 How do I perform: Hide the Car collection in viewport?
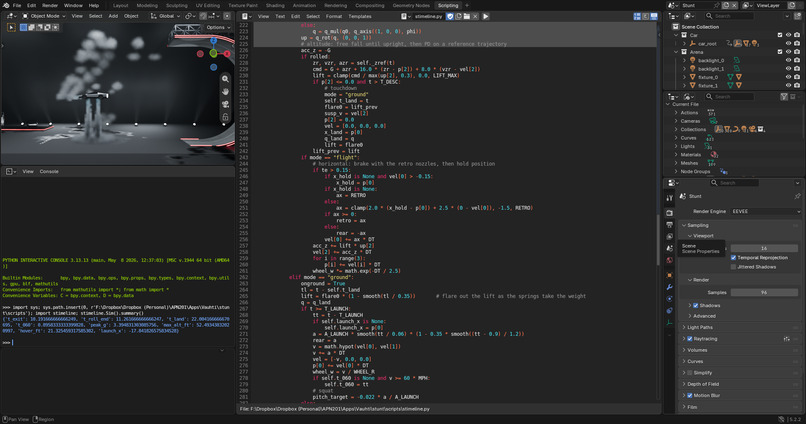(x=789, y=35)
